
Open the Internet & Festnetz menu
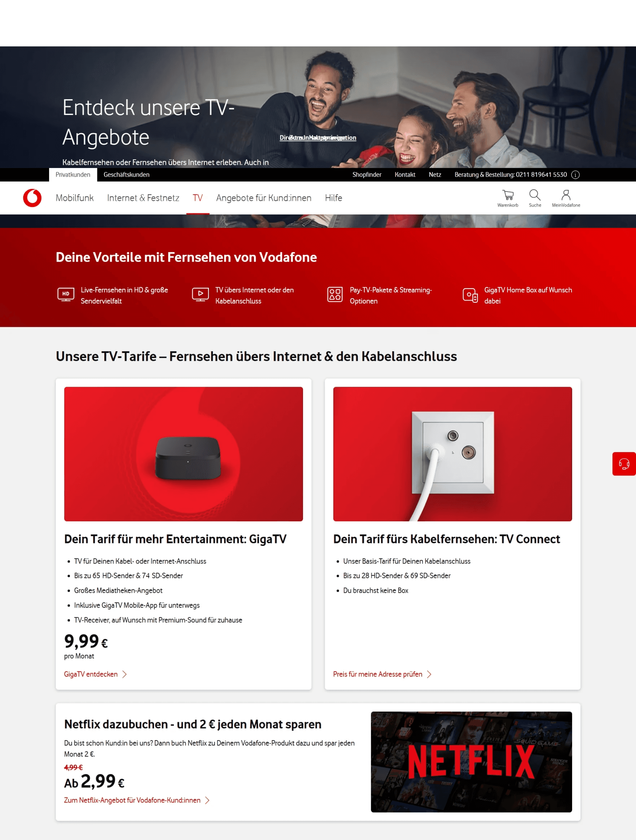click(143, 198)
